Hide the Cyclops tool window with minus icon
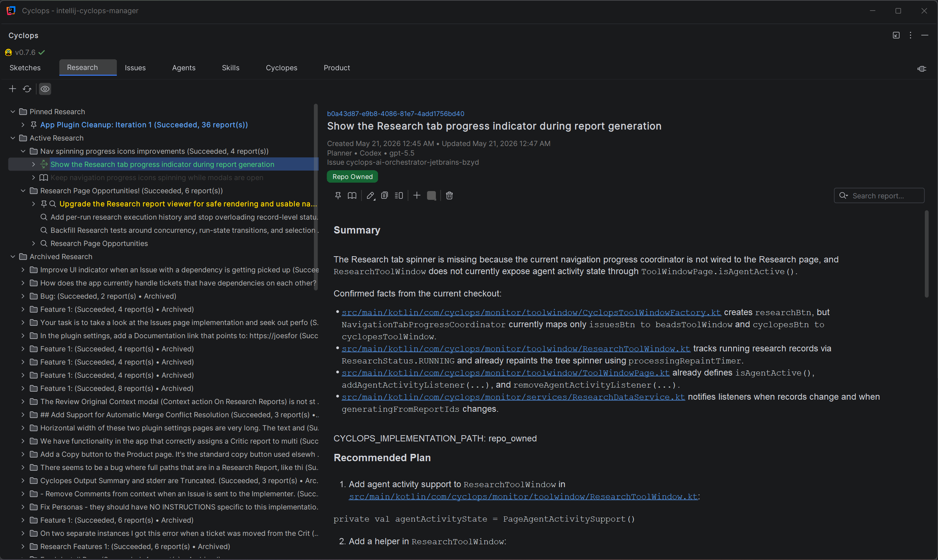Image resolution: width=938 pixels, height=560 pixels. click(x=925, y=35)
